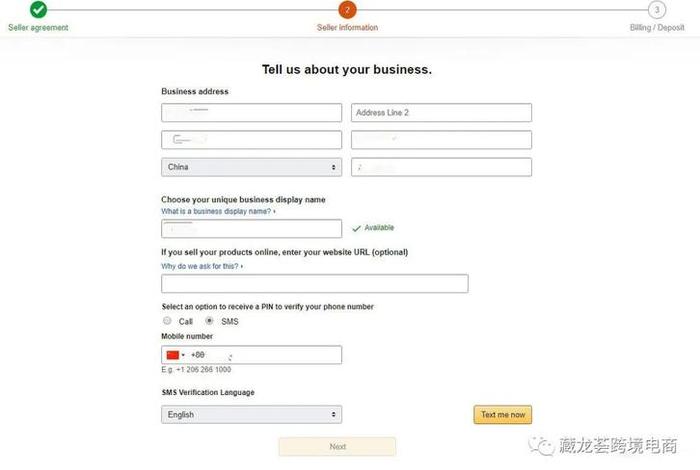The width and height of the screenshot is (700, 470).
Task: Click the Address Line 2 field
Action: pyautogui.click(x=441, y=113)
